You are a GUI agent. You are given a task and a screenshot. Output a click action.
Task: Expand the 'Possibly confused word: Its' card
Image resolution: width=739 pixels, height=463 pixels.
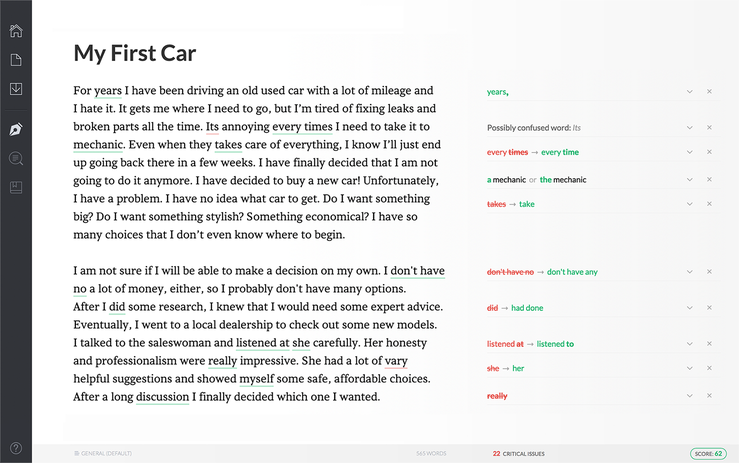pos(689,128)
